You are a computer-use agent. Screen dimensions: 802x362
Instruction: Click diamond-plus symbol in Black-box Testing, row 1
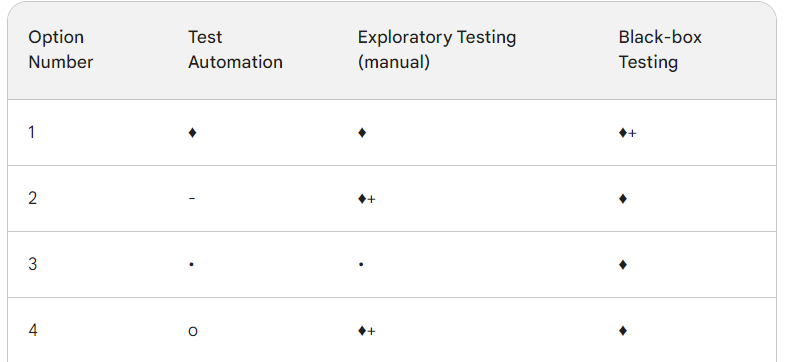tap(628, 133)
